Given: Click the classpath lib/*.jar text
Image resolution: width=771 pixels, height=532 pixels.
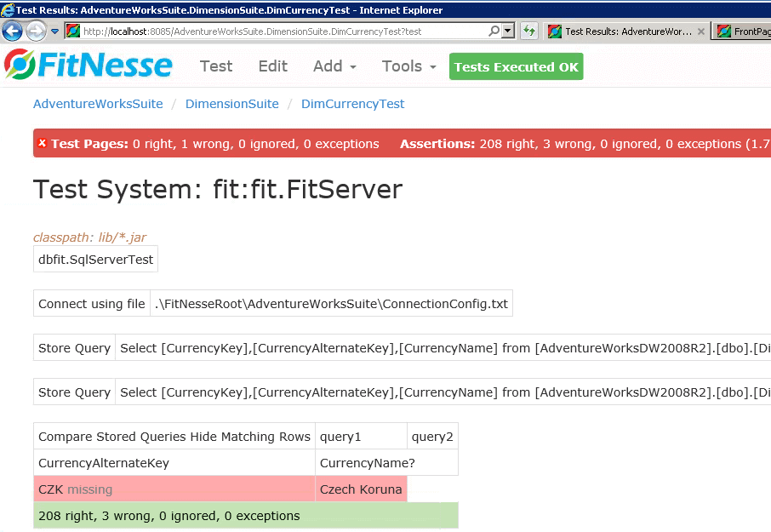Looking at the screenshot, I should (x=90, y=237).
